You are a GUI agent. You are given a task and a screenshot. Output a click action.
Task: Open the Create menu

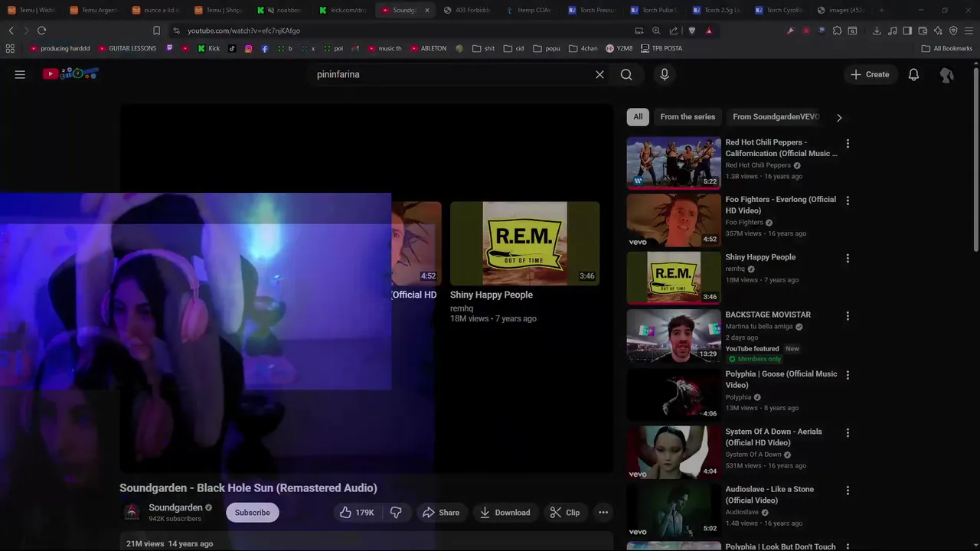(x=870, y=74)
